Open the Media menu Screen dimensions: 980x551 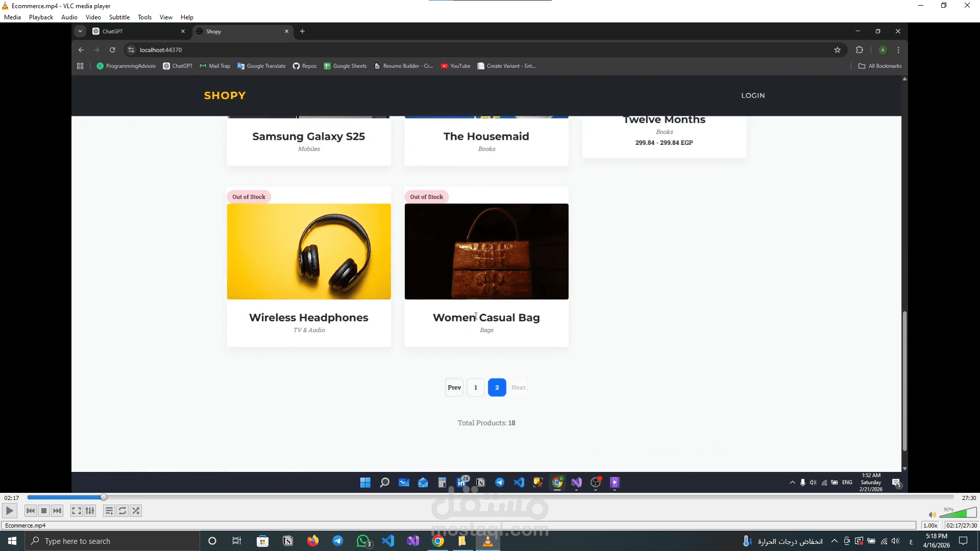(12, 17)
